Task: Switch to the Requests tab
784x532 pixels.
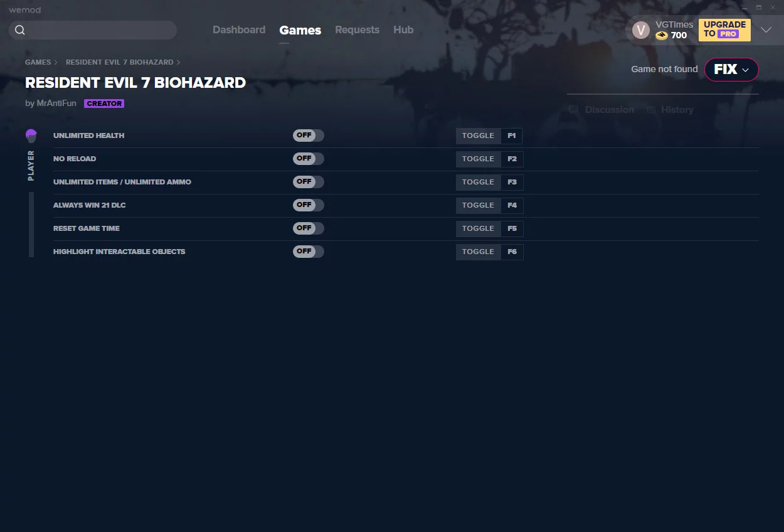Action: (357, 30)
